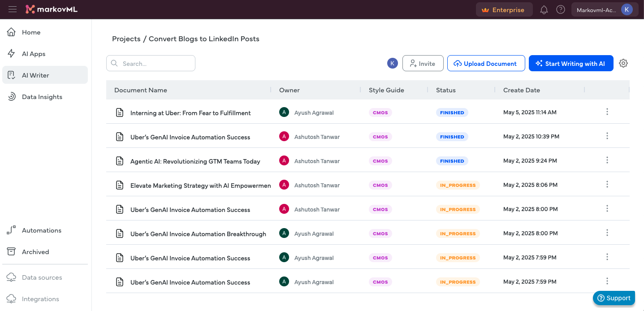Click document icon of Automation Breakthrough row
The image size is (644, 311).
(x=120, y=233)
